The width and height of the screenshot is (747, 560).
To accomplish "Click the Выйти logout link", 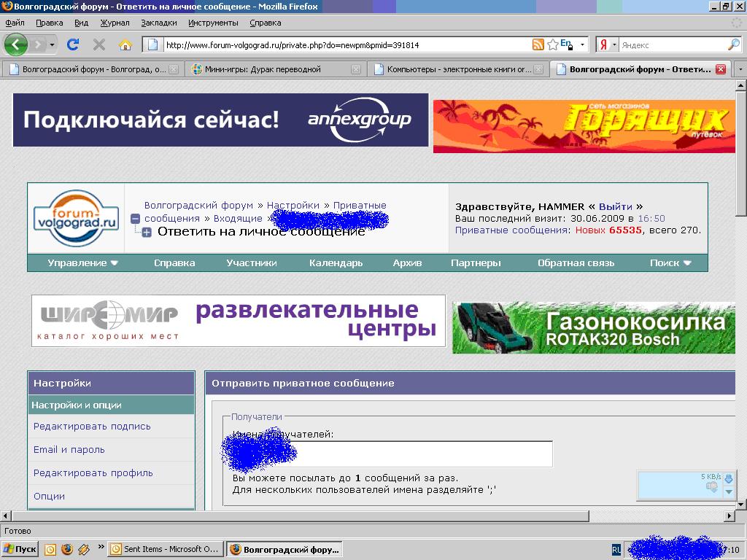I will point(615,206).
